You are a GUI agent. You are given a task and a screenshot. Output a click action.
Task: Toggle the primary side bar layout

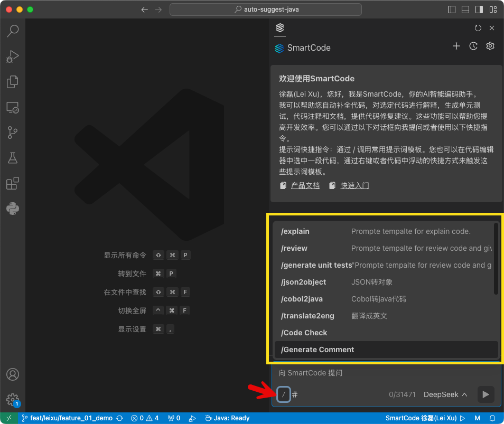[x=452, y=10]
